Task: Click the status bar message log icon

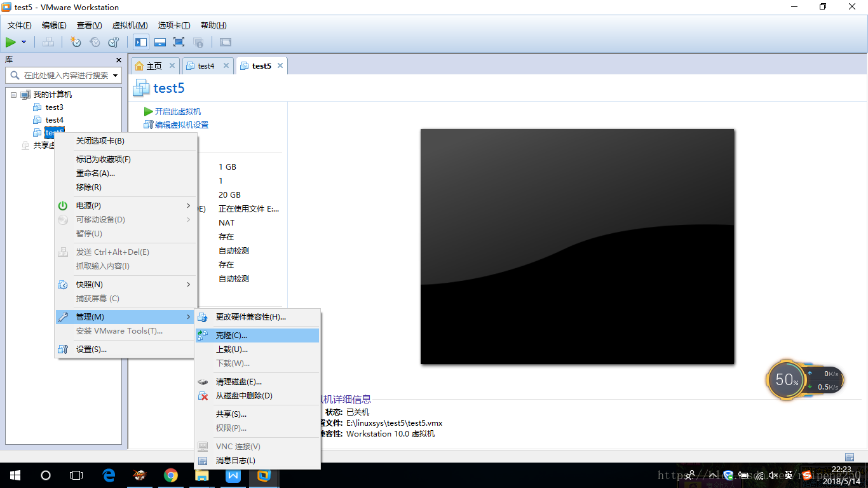Action: pyautogui.click(x=850, y=457)
